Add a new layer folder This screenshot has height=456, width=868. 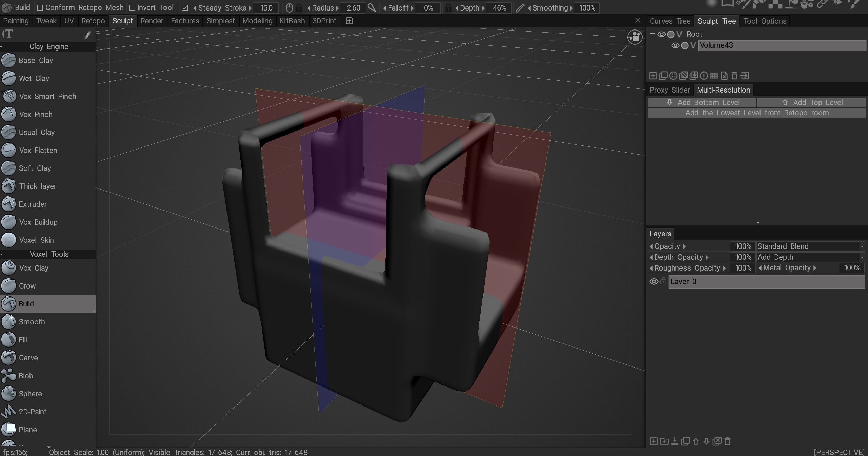(664, 441)
